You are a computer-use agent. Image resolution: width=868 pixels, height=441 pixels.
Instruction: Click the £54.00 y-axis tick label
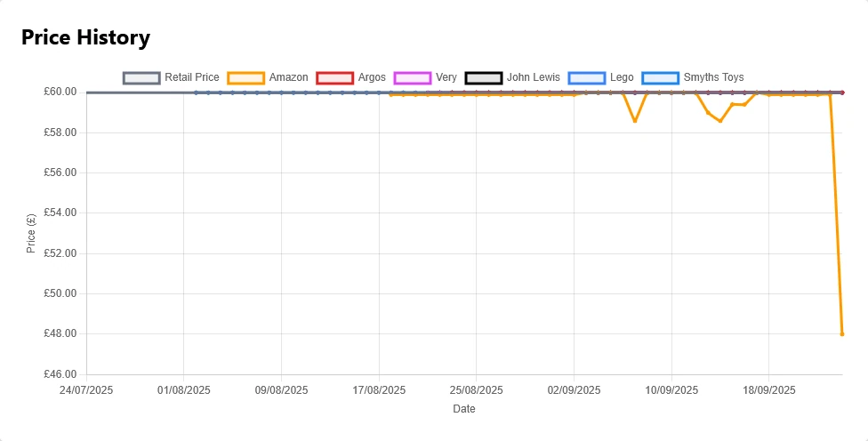61,213
